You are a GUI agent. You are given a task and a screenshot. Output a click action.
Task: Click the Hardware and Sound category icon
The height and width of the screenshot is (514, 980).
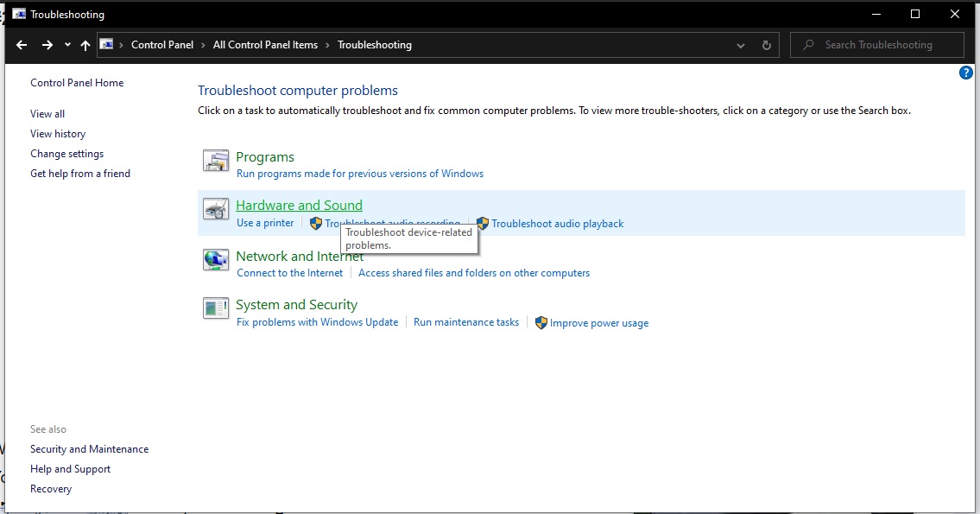click(x=215, y=209)
